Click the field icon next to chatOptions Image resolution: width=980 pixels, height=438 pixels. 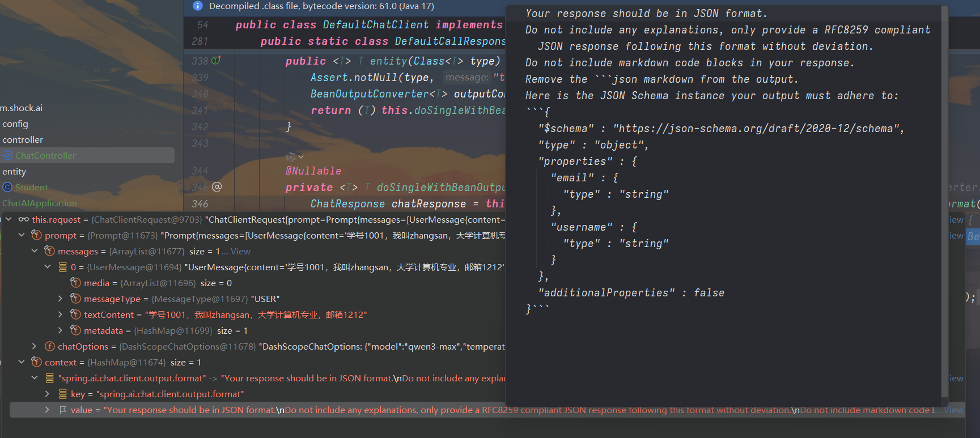click(x=50, y=346)
